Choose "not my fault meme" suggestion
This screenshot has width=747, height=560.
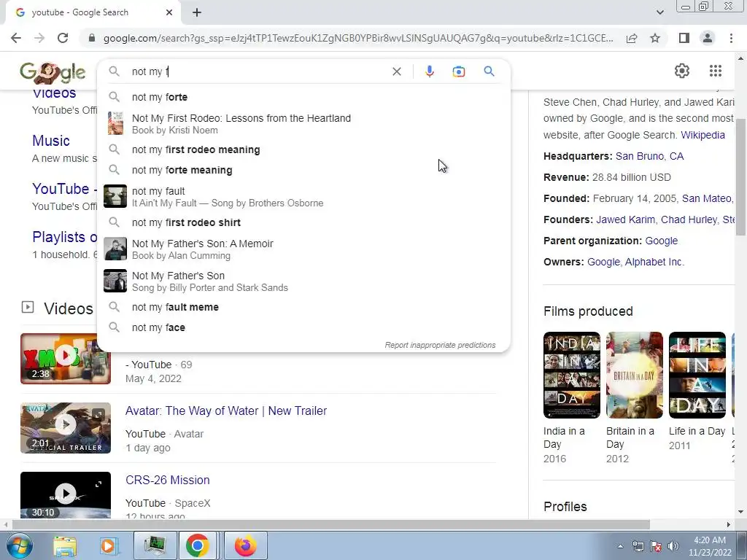tap(303, 307)
